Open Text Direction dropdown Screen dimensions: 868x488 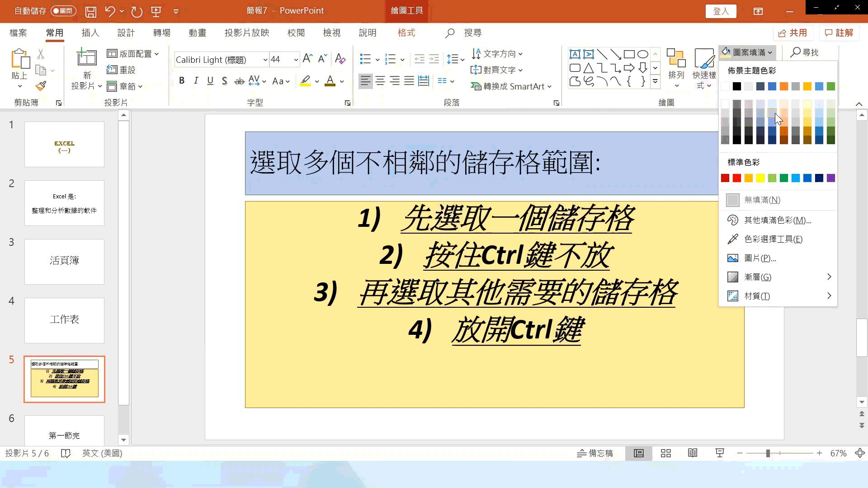[x=497, y=54]
